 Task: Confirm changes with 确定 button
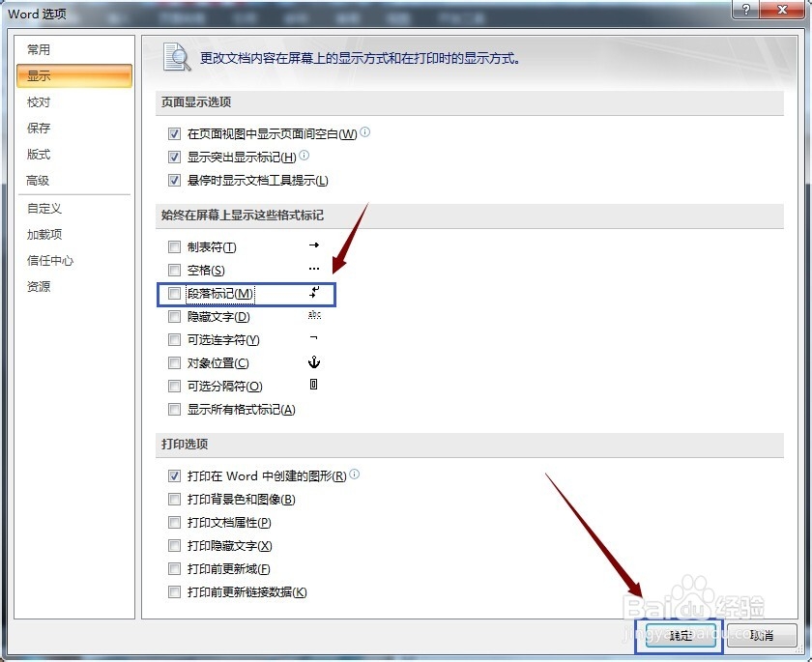click(x=681, y=635)
